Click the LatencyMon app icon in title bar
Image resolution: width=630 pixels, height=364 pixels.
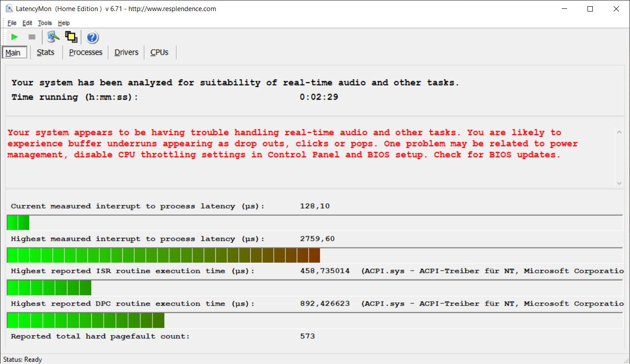coord(8,8)
